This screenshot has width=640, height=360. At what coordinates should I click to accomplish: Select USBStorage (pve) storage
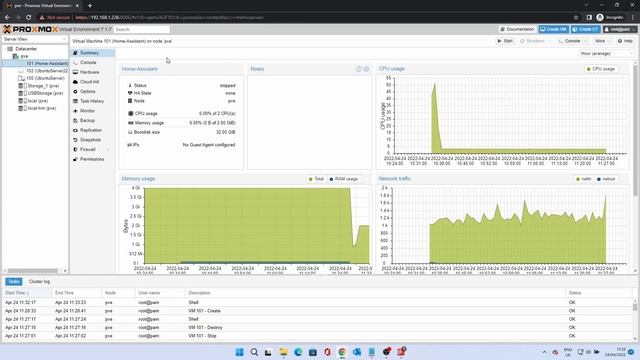click(45, 93)
